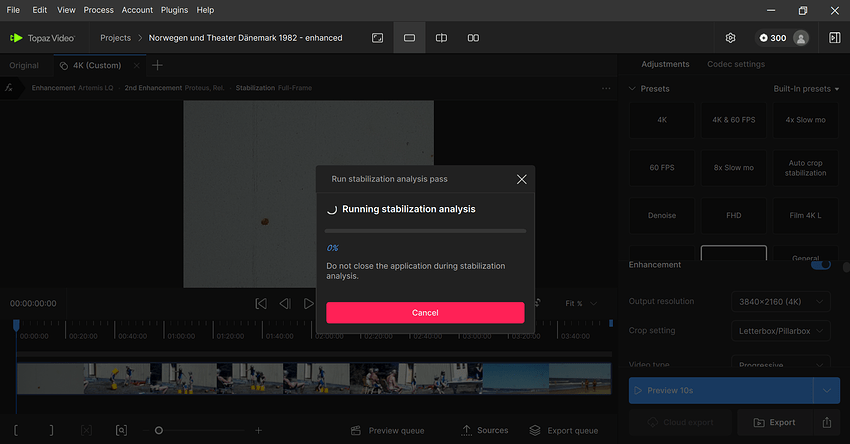
Task: Select the fullscreen view mode icon
Action: point(377,38)
